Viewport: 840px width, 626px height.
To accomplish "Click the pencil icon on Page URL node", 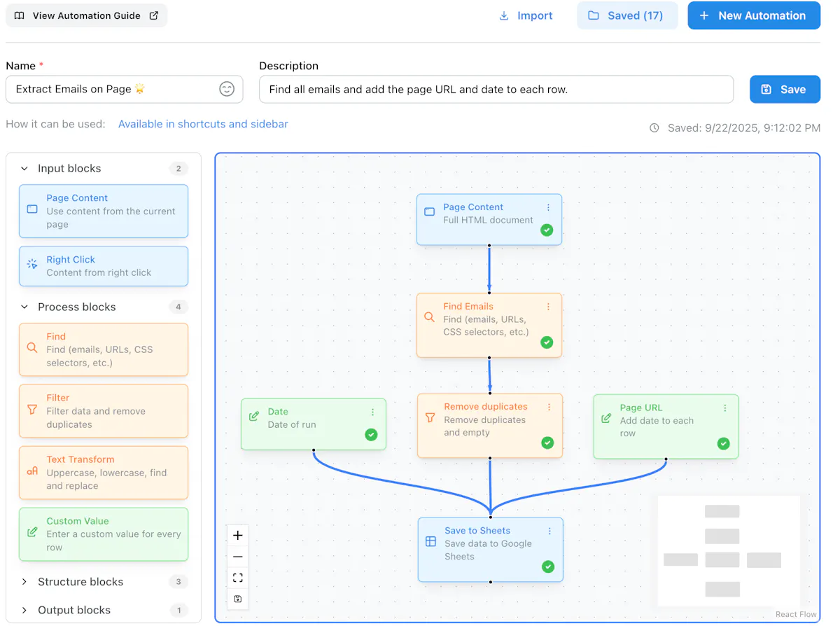I will 606,419.
